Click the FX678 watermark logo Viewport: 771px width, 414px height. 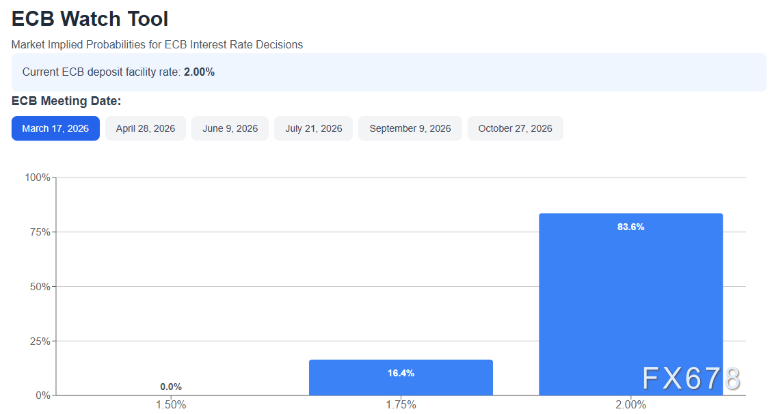(691, 378)
